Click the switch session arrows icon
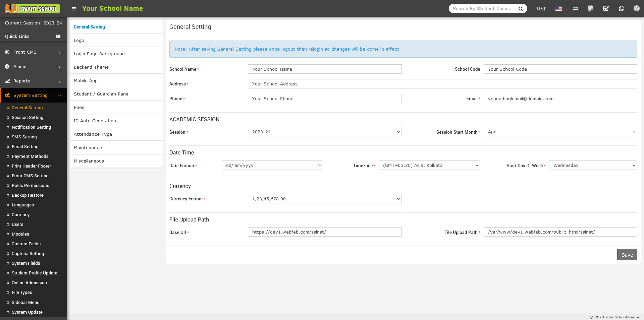 (575, 9)
